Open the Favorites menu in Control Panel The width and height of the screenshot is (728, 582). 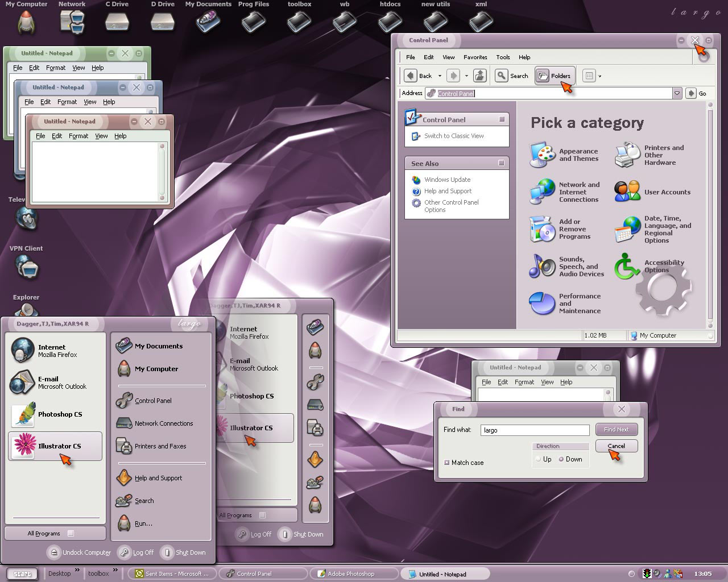pos(475,57)
